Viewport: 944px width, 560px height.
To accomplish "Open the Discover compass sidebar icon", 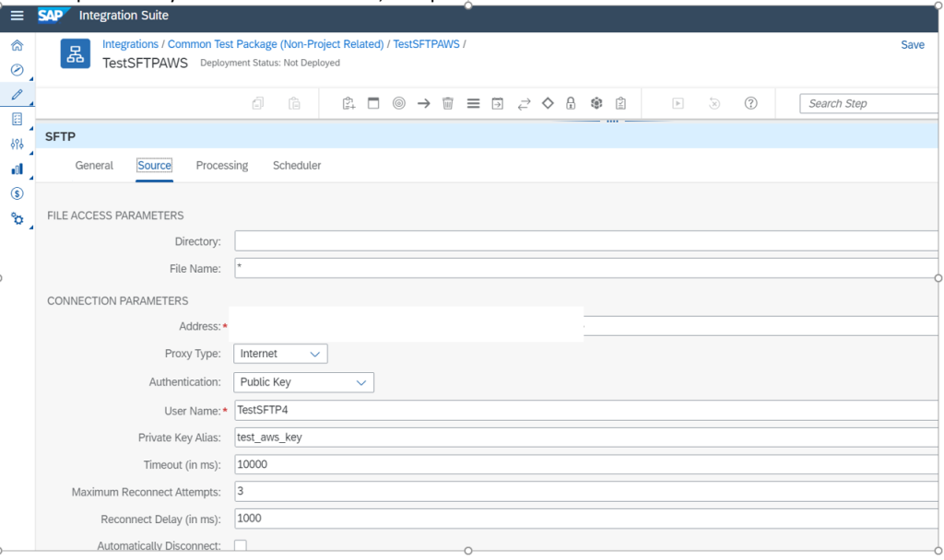I will coord(17,69).
